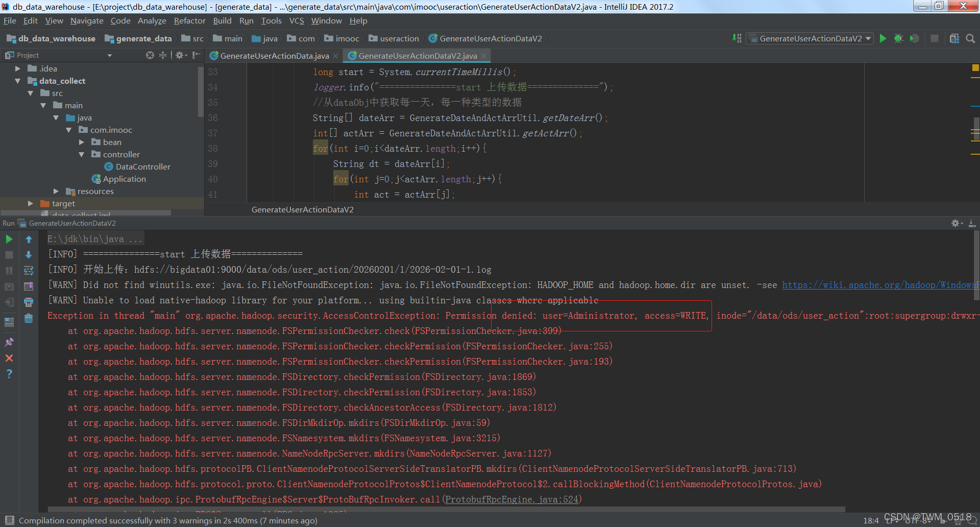Collapse the data_collect module
This screenshot has height=527, width=980.
[18, 81]
